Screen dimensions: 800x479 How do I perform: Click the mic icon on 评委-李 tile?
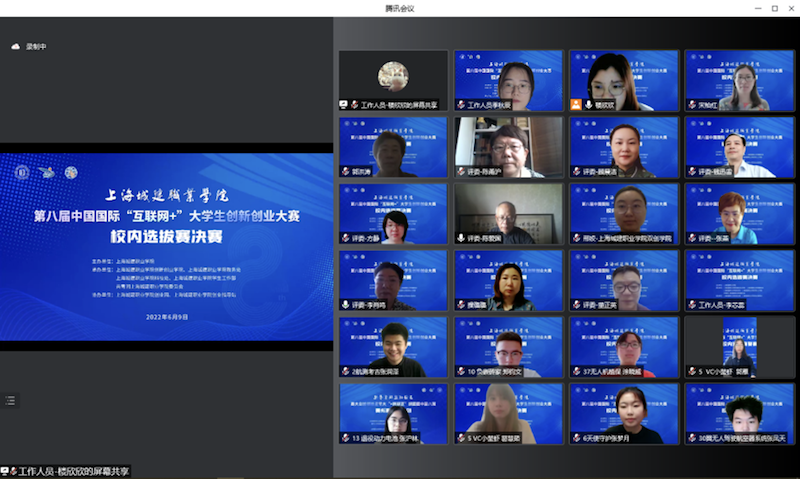click(346, 305)
